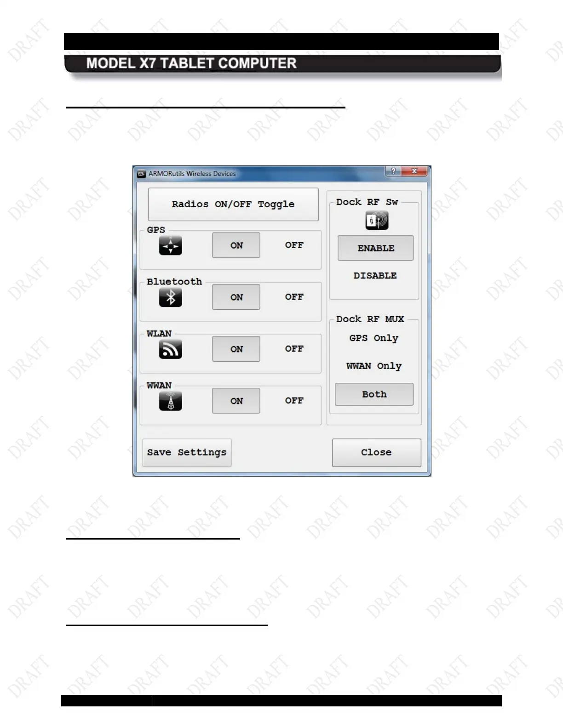
Task: Click Radios ON/OFF Toggle button
Action: pos(233,204)
